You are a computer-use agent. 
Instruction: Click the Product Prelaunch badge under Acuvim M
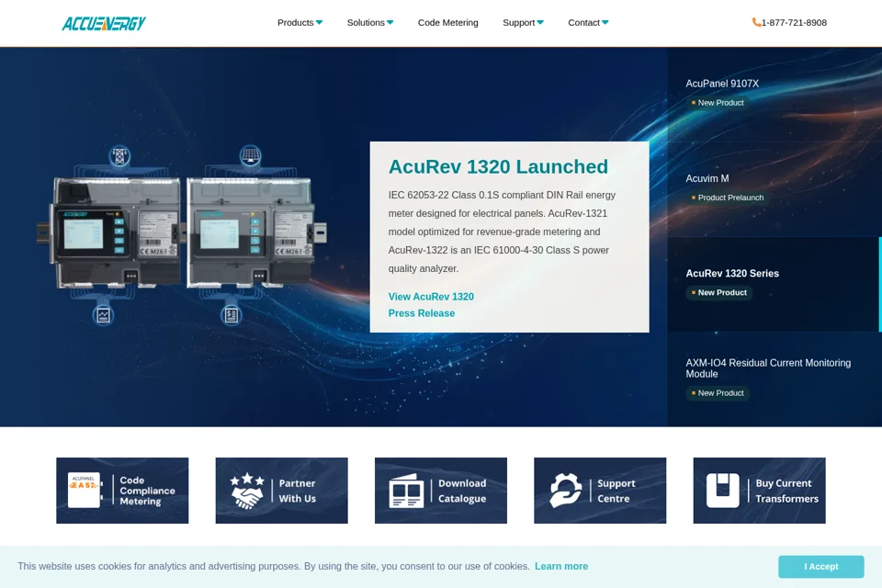coord(728,198)
